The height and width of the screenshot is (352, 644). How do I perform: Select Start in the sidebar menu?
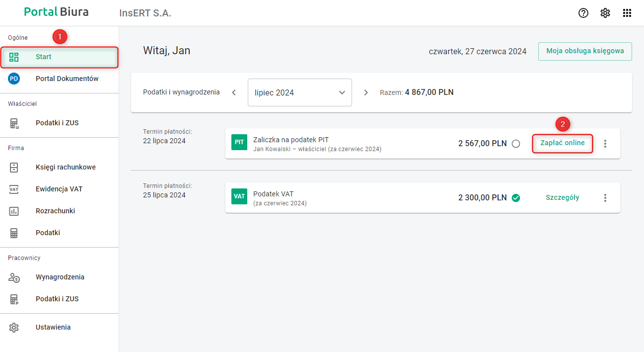click(44, 57)
